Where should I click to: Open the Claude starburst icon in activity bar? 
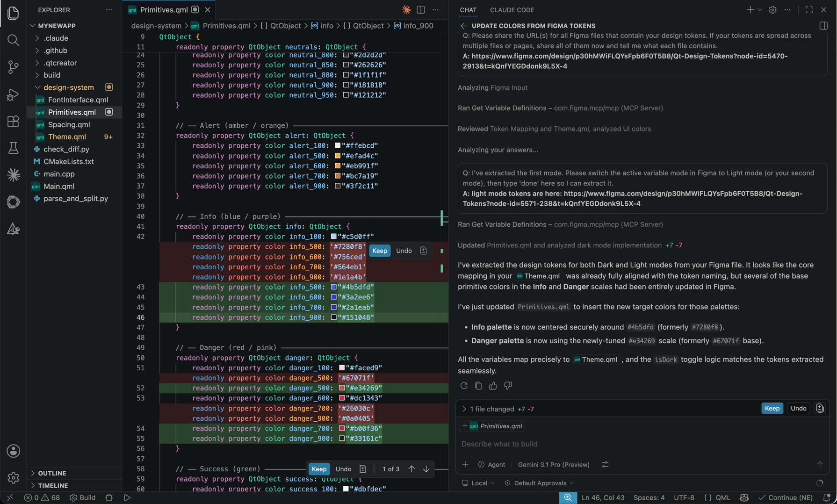click(x=13, y=175)
